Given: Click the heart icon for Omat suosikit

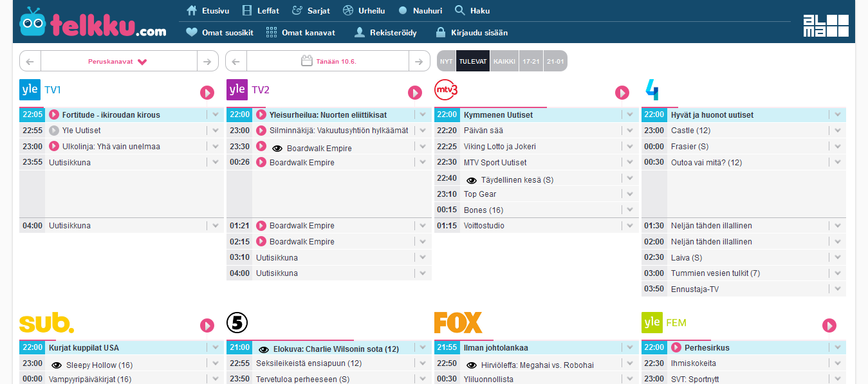Looking at the screenshot, I should click(x=193, y=32).
